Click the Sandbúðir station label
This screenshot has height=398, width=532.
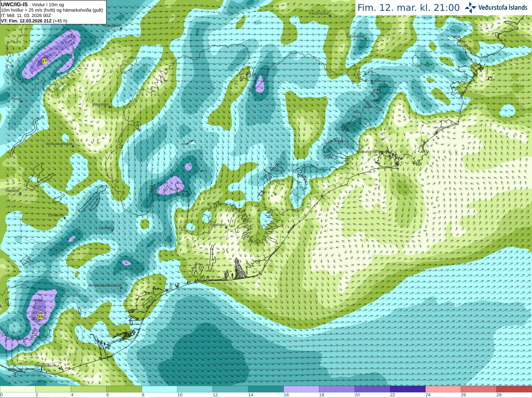(111, 25)
